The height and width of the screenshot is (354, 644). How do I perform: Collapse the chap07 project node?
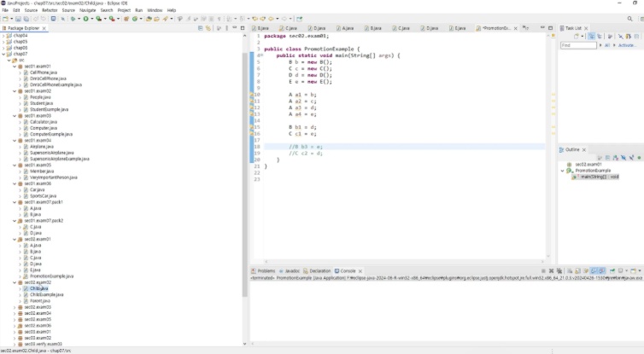[3, 54]
